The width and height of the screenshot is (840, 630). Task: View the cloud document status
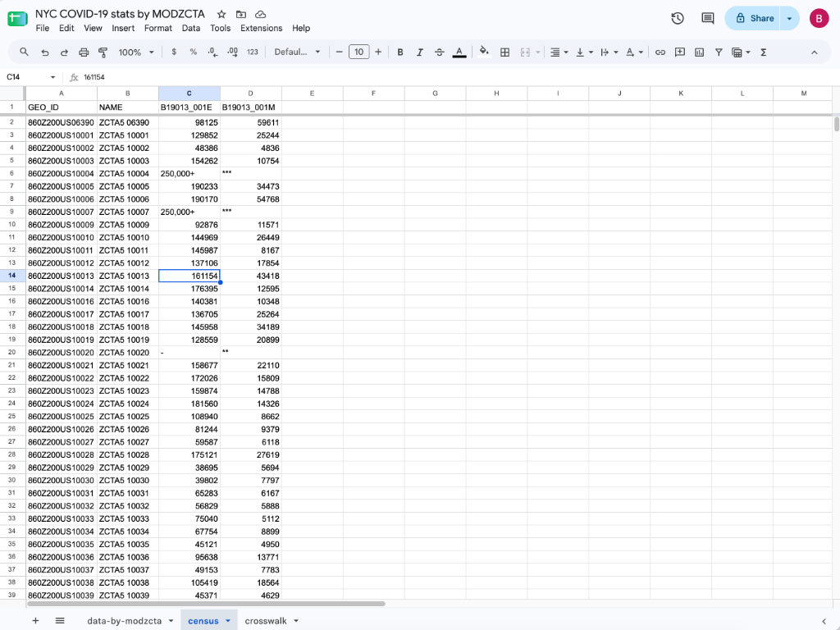(260, 15)
